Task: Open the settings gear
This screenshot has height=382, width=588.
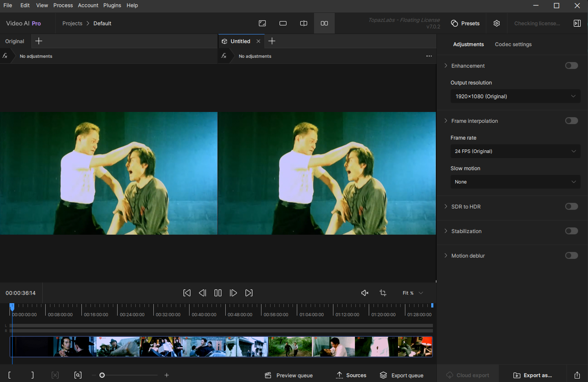Action: click(497, 23)
